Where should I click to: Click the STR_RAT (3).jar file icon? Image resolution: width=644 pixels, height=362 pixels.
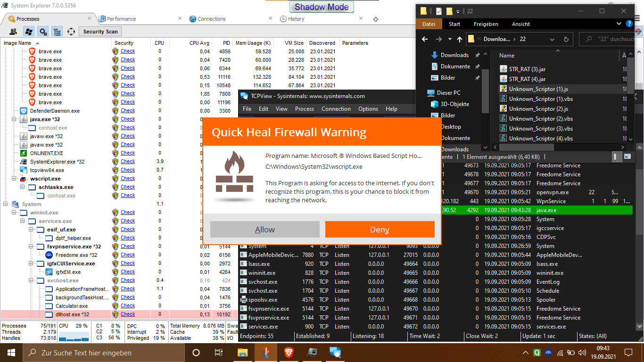pos(503,69)
